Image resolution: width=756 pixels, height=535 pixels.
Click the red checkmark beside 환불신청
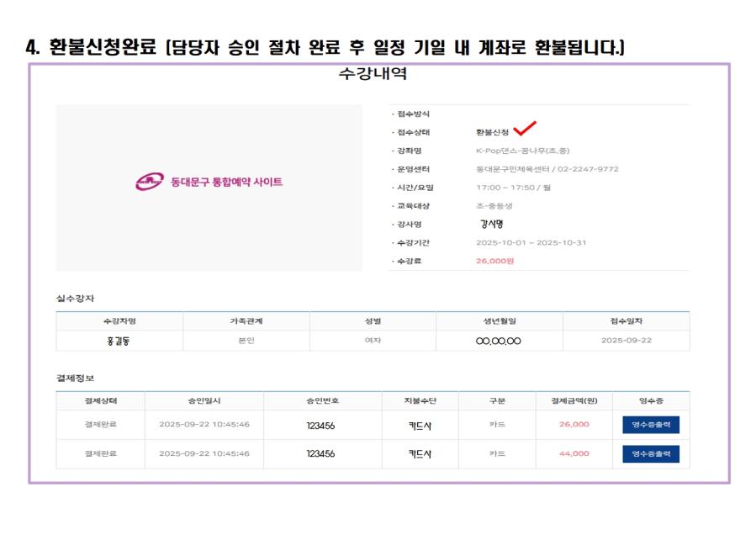(x=524, y=127)
